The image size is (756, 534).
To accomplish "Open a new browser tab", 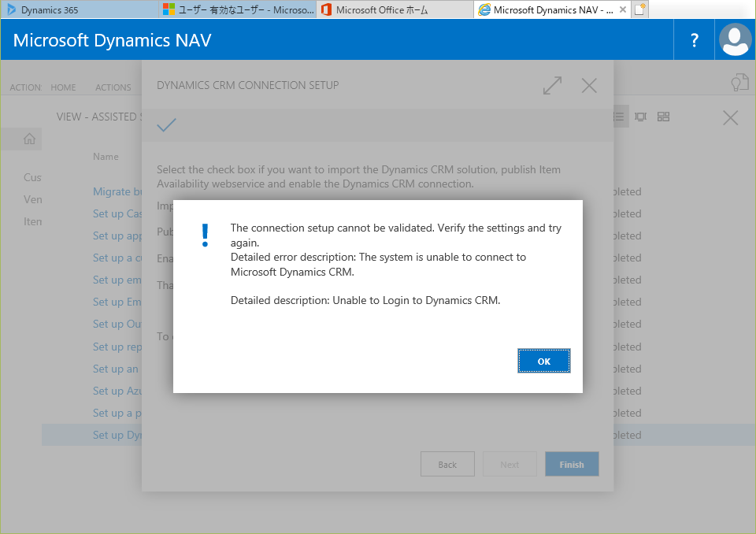I will [639, 9].
